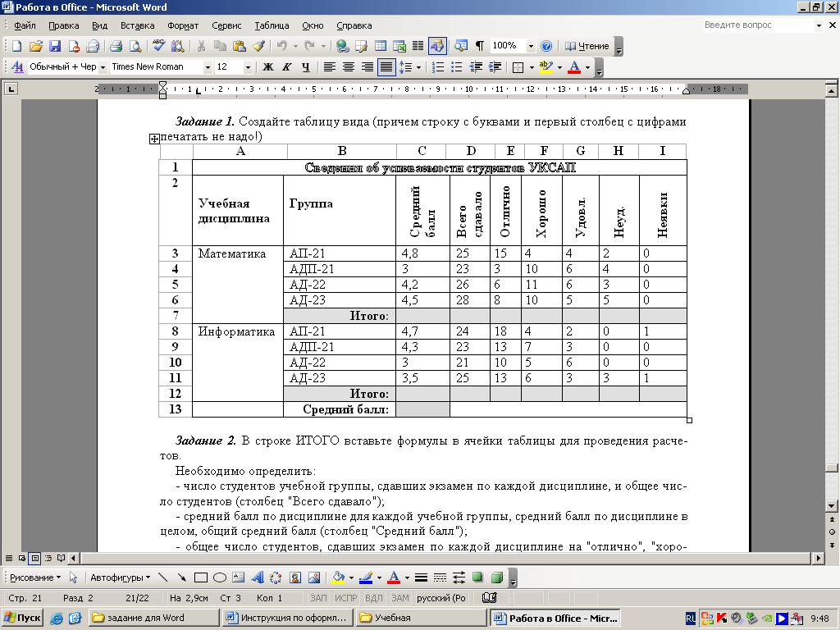840x630 pixels.
Task: Toggle show paragraph marks ¶ button
Action: 480,46
